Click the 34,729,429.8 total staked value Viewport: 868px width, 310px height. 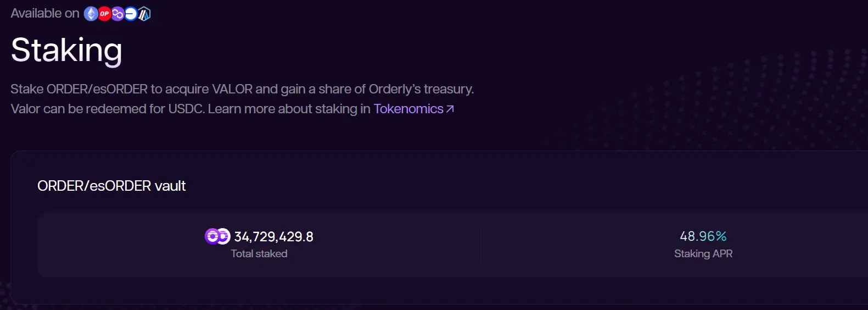(273, 237)
